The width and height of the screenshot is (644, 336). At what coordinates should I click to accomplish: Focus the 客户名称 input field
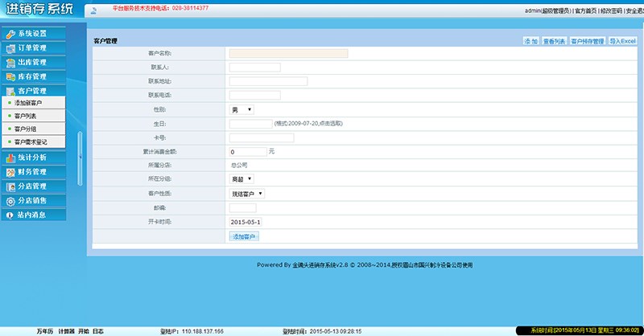click(x=289, y=53)
